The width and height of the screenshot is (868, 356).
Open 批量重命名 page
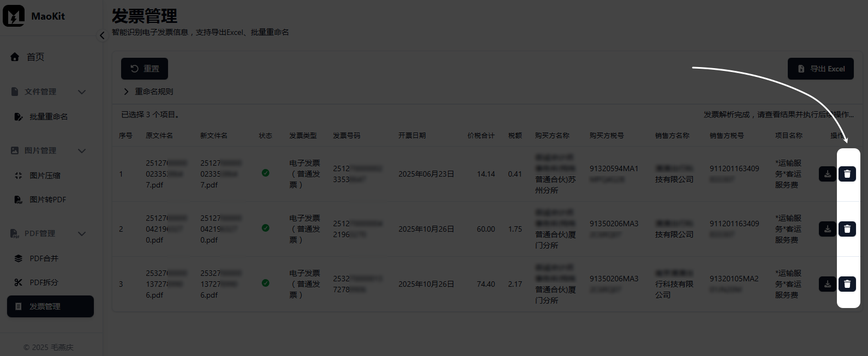[49, 117]
